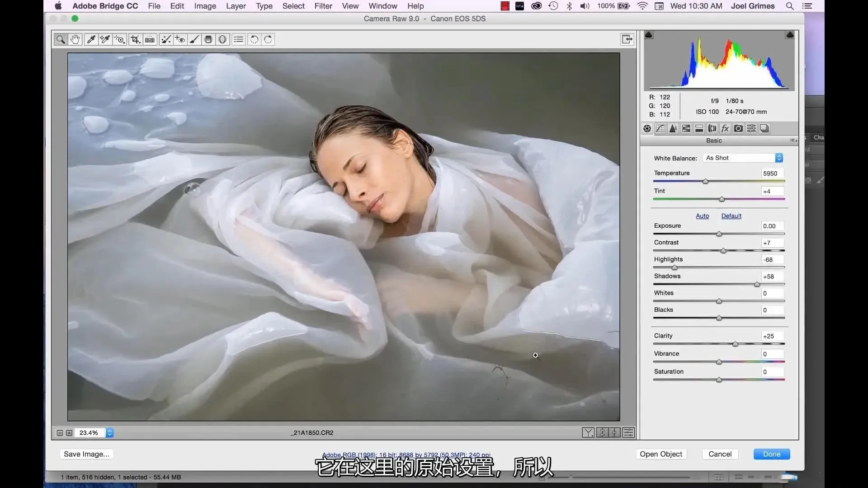
Task: Toggle shadow clipping warning in histogram
Action: pos(649,35)
